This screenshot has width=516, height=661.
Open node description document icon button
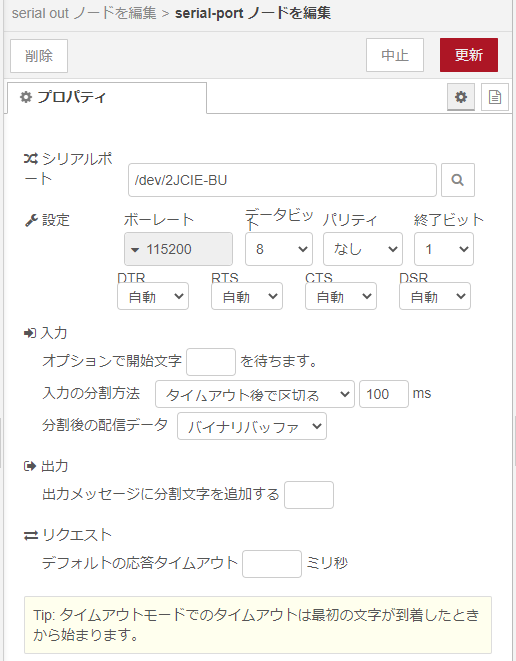(x=494, y=97)
